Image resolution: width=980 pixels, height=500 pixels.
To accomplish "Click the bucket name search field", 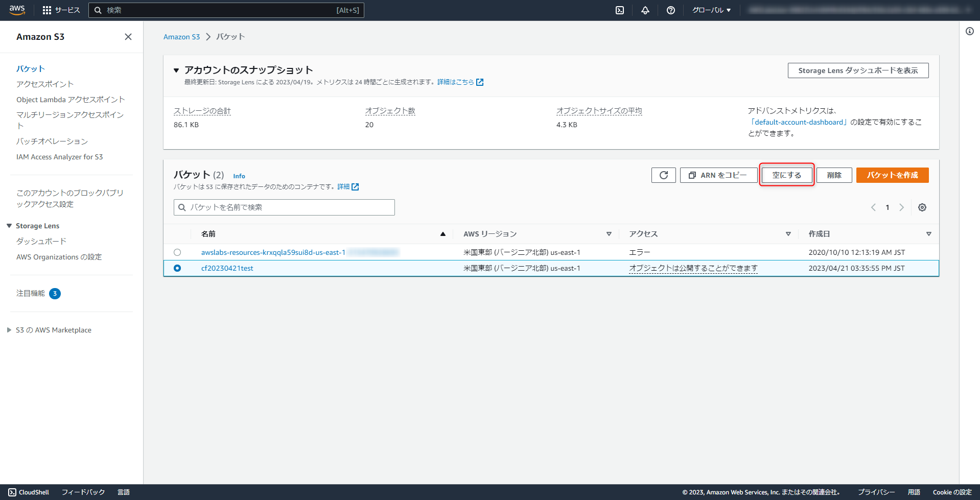I will [x=284, y=207].
